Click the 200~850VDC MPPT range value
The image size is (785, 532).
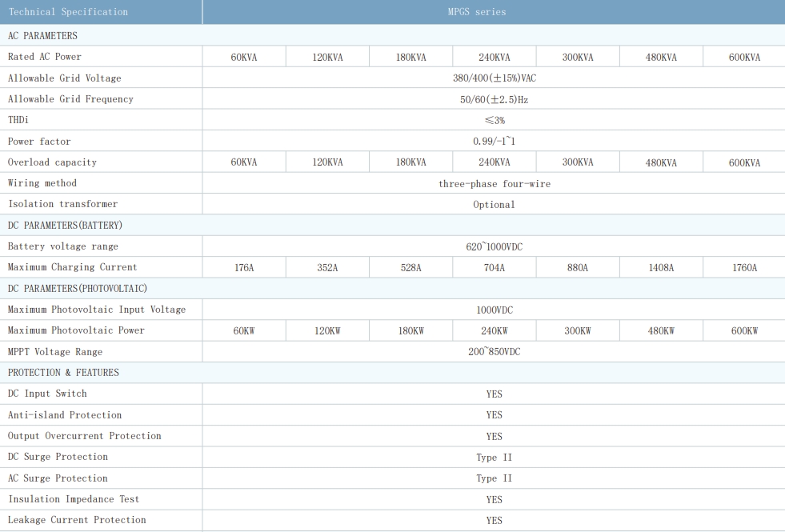[494, 352]
